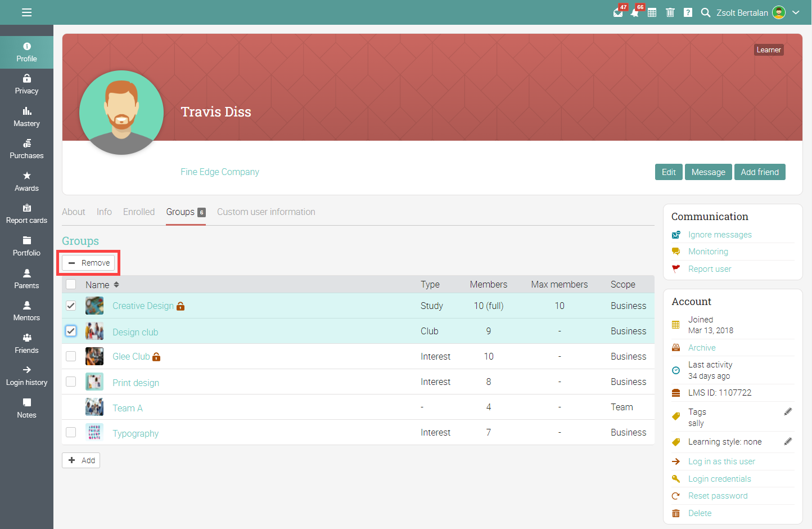Switch to the Info tab
Screen dimensions: 812x529
point(104,212)
